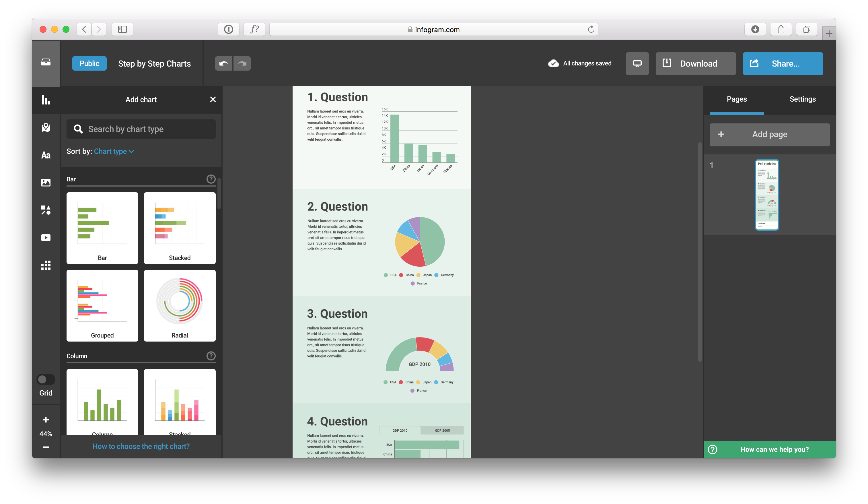Viewport: 868px width, 504px height.
Task: Switch to the Settings tab
Action: [x=802, y=99]
